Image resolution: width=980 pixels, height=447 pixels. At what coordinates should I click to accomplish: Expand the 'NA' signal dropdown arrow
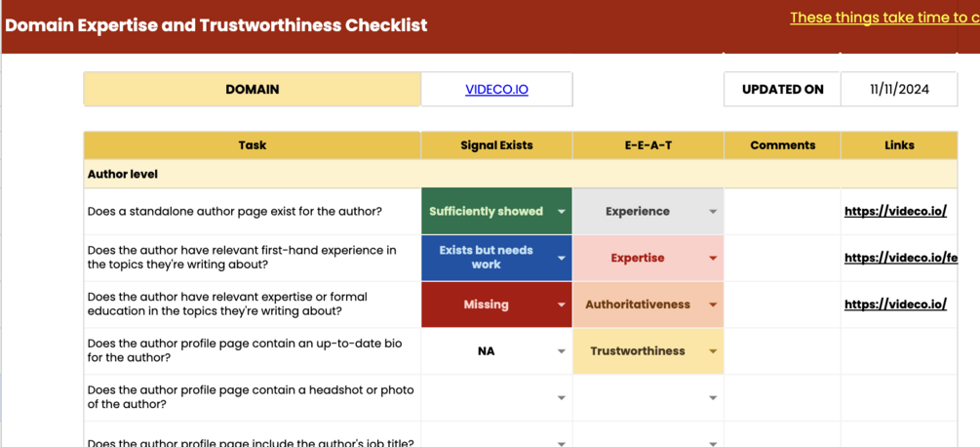click(x=561, y=351)
